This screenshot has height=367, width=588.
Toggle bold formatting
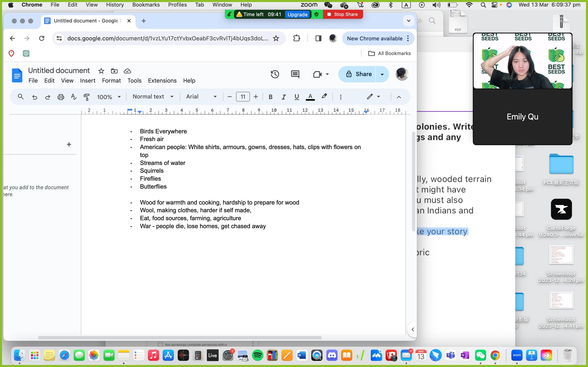click(x=271, y=97)
